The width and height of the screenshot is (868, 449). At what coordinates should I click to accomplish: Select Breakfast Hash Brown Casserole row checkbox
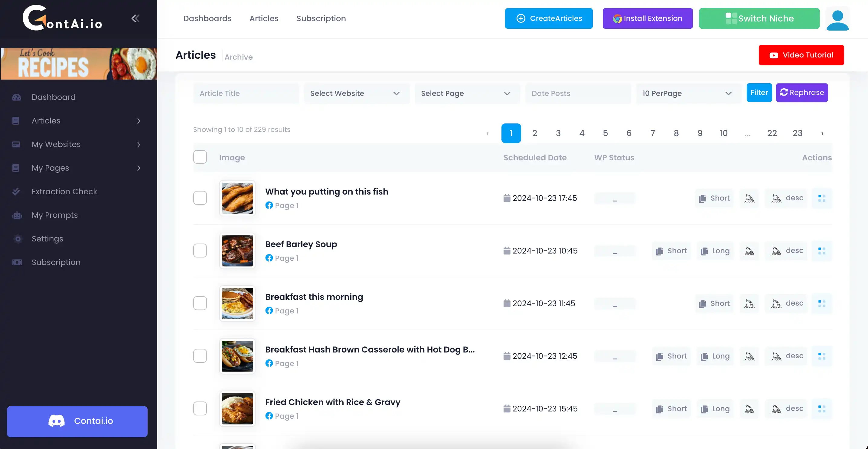(x=200, y=356)
